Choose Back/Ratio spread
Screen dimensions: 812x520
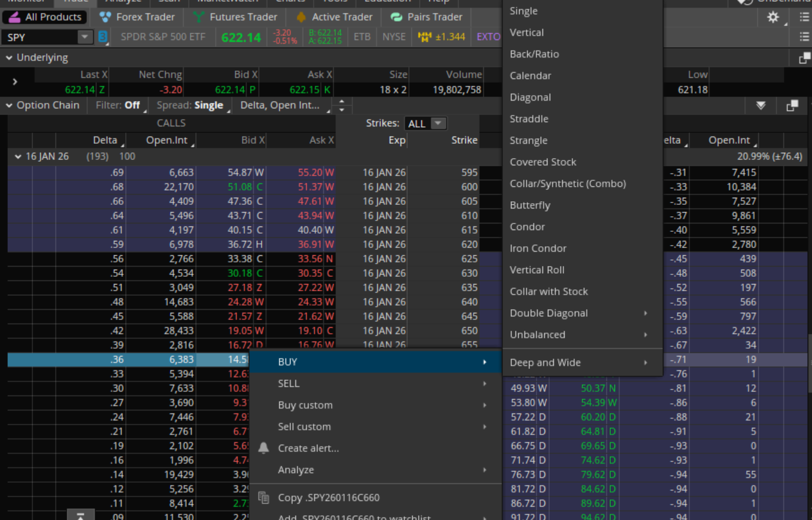pos(582,54)
